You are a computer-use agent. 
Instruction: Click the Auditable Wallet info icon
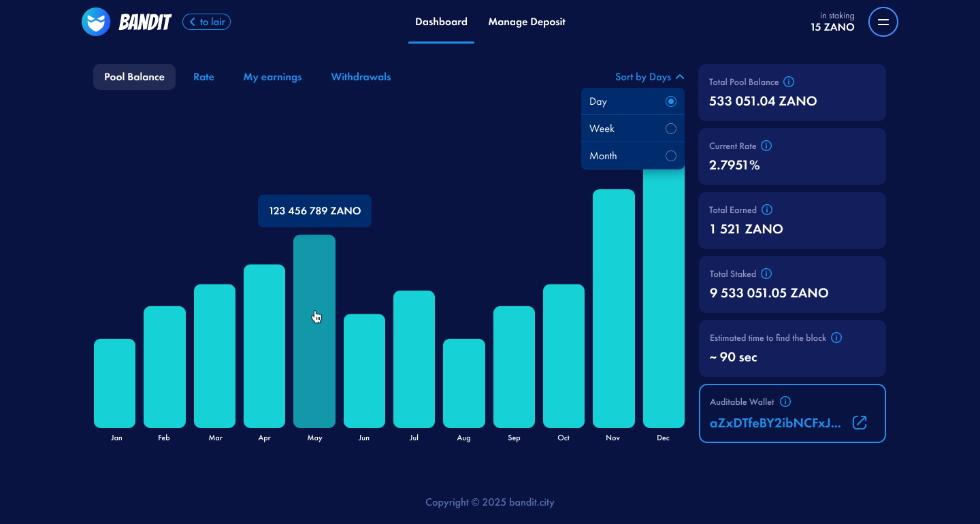(785, 402)
